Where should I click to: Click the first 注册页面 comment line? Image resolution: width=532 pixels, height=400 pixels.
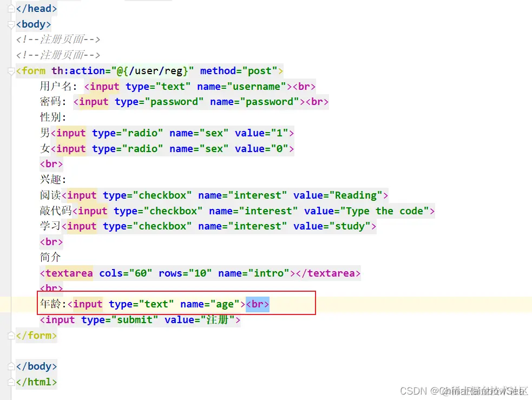[x=58, y=40]
